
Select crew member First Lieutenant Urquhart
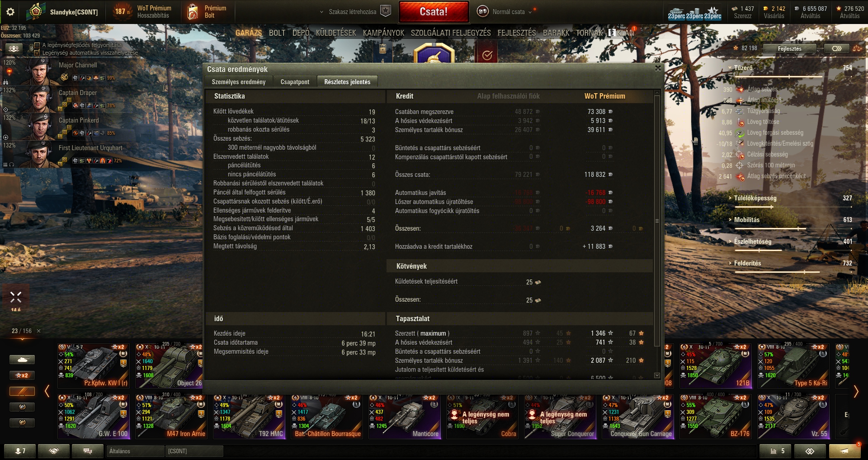[x=68, y=154]
